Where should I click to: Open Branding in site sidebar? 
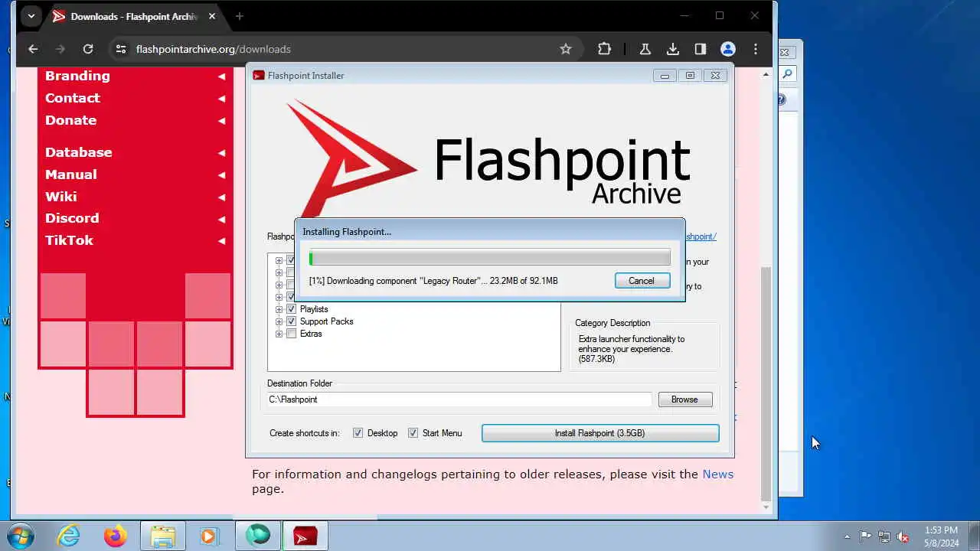tap(77, 76)
